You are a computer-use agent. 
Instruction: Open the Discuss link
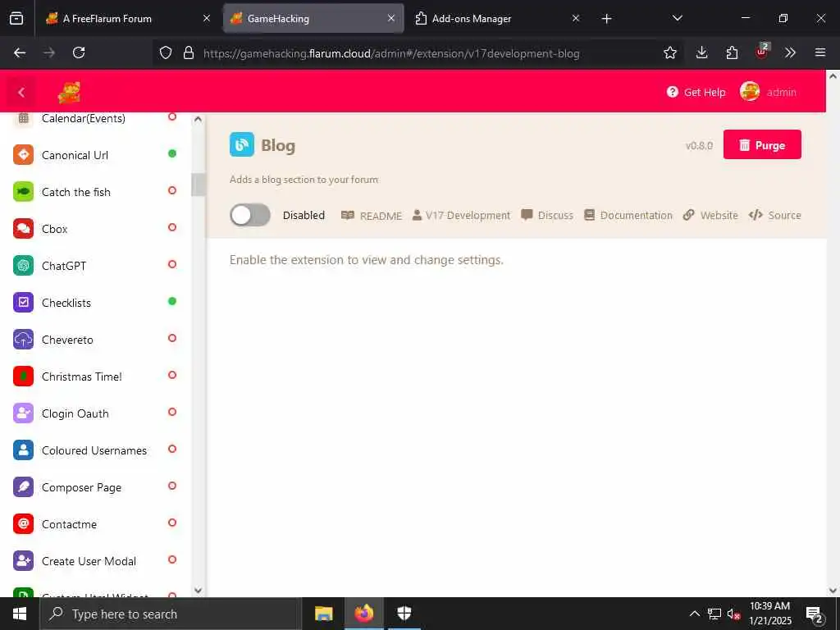click(x=547, y=216)
